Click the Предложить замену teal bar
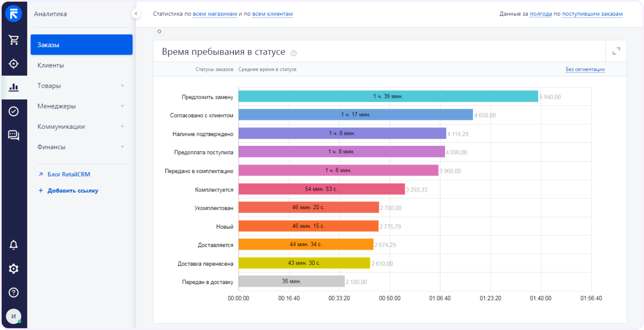This screenshot has width=644, height=330. point(388,96)
